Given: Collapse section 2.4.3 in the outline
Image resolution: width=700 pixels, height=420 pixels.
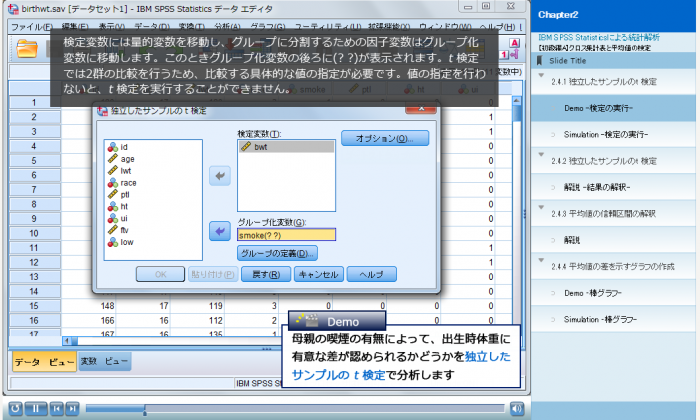Looking at the screenshot, I should coord(541,207).
